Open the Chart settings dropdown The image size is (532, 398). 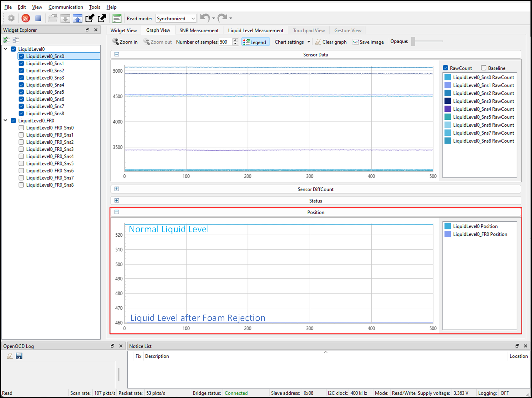[292, 42]
